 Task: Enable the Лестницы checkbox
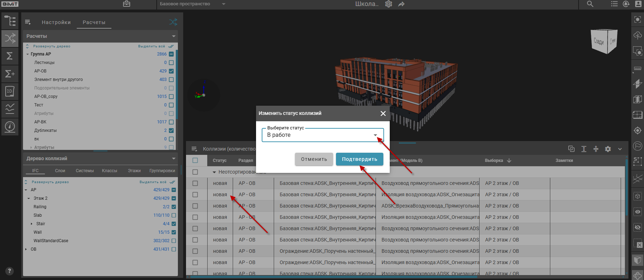[x=172, y=63]
